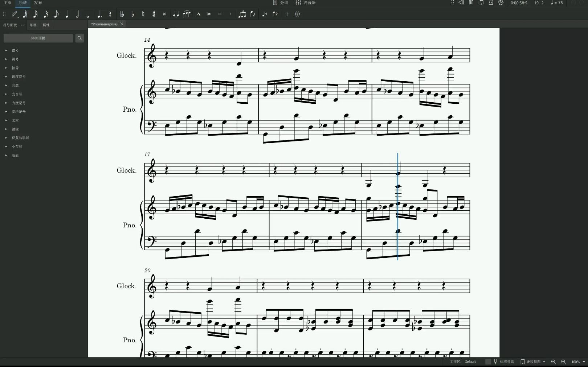The image size is (588, 367).
Task: Add a slur to selected notes
Action: pos(187,14)
